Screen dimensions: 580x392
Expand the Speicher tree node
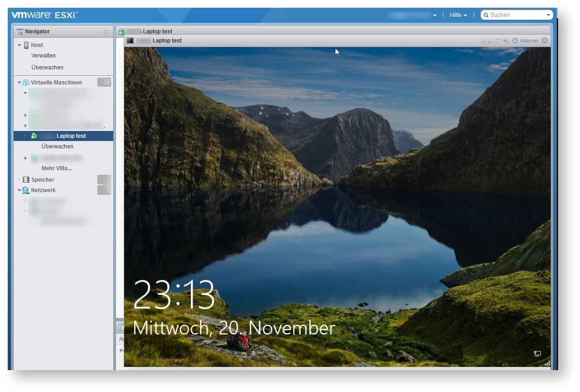coord(20,180)
